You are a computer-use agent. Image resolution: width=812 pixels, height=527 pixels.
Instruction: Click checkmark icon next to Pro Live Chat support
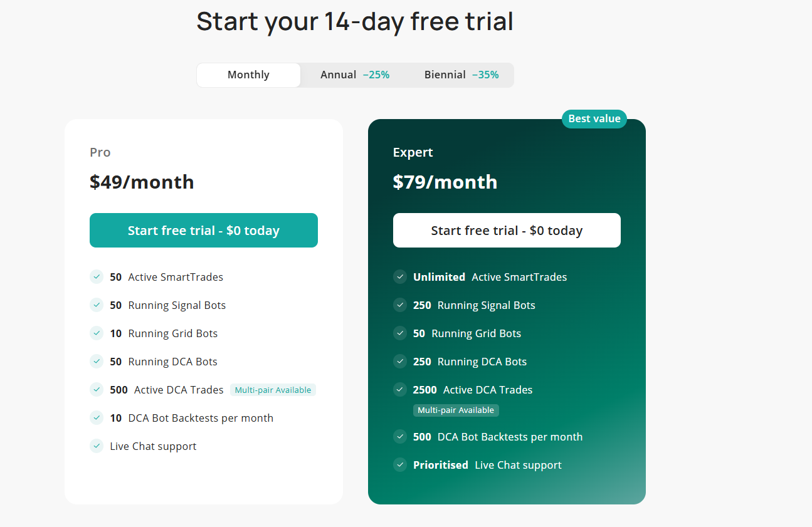click(97, 446)
